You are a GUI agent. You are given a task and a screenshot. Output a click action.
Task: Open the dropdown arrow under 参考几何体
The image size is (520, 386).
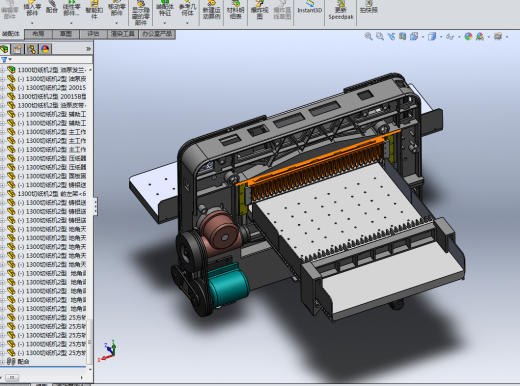point(187,23)
